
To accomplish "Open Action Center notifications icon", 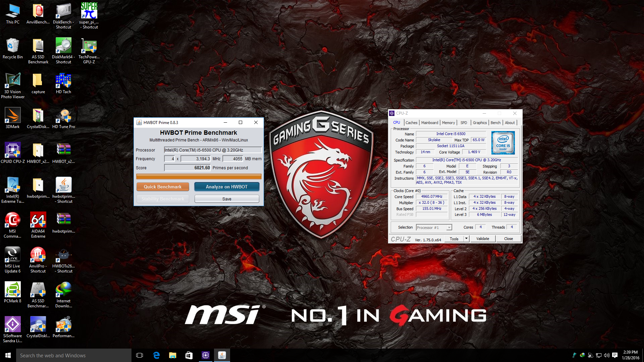I will click(x=615, y=355).
